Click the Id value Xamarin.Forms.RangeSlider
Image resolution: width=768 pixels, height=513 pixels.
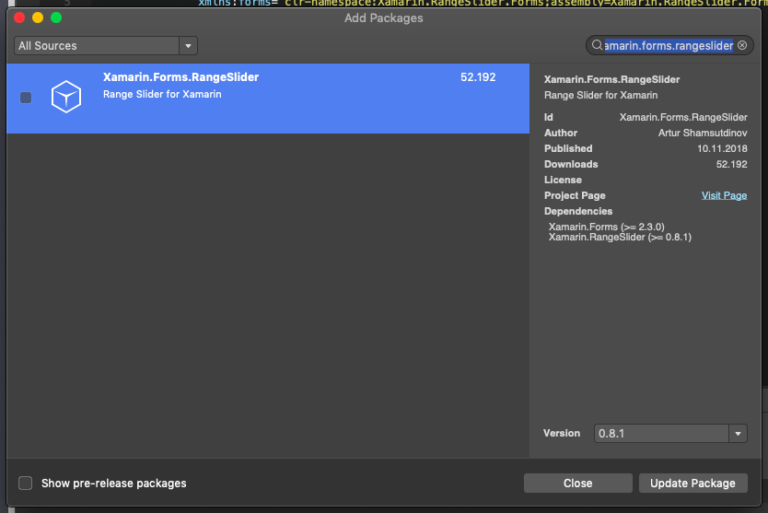click(683, 117)
